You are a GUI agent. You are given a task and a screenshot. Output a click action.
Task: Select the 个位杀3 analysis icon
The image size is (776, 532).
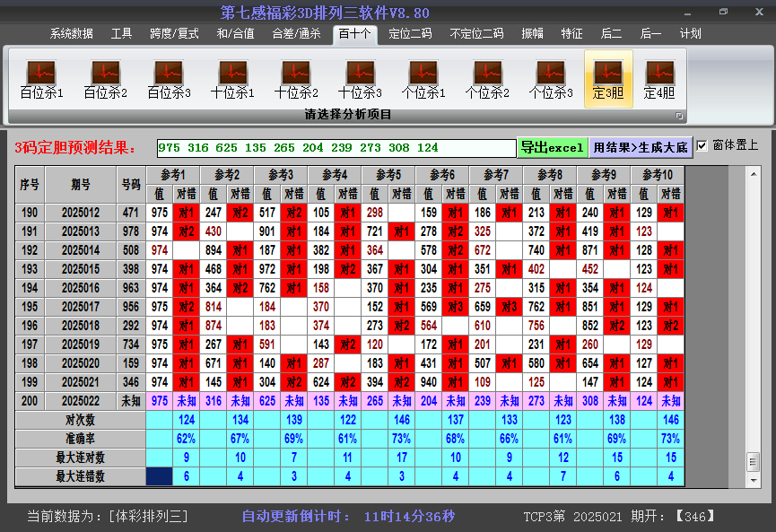tap(551, 80)
